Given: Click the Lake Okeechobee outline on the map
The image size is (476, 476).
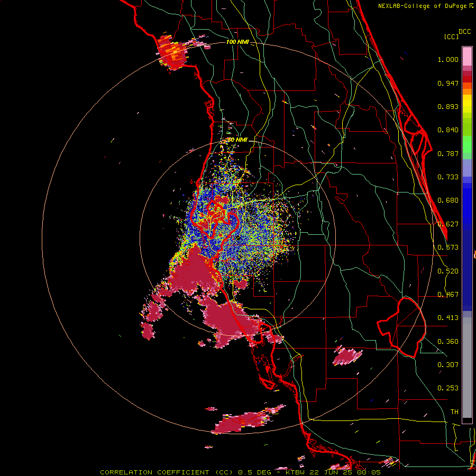Looking at the screenshot, I should pos(401,327).
